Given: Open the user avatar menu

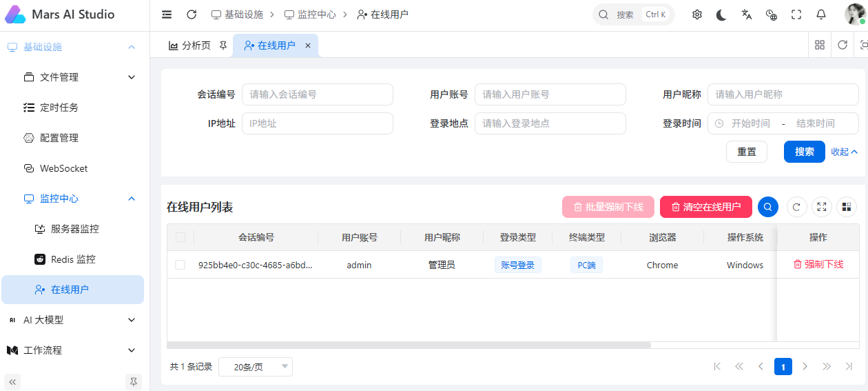Looking at the screenshot, I should (855, 14).
